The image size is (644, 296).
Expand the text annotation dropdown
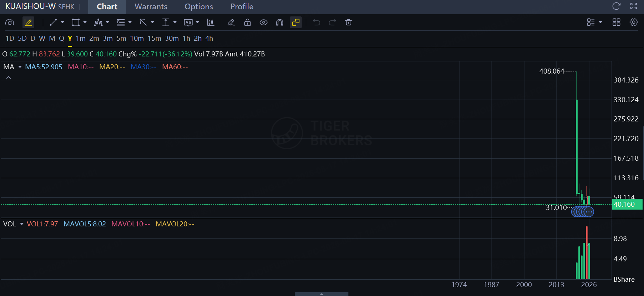click(x=197, y=22)
